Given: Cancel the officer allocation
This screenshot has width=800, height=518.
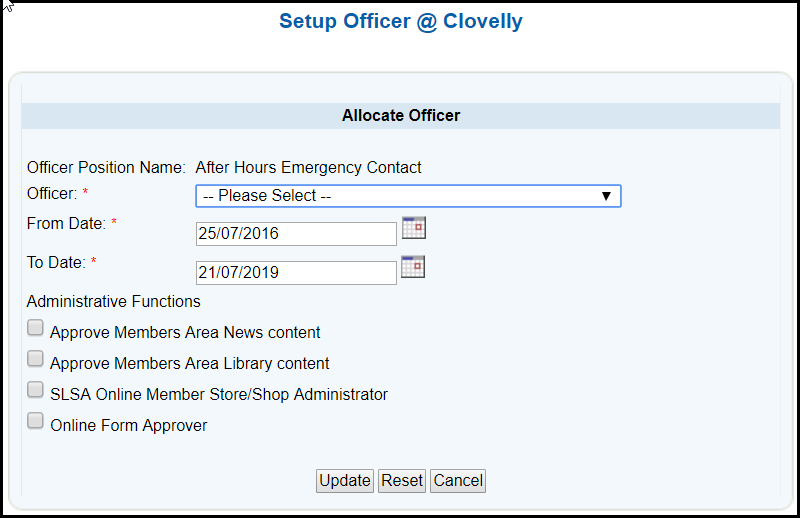Looking at the screenshot, I should click(x=458, y=481).
